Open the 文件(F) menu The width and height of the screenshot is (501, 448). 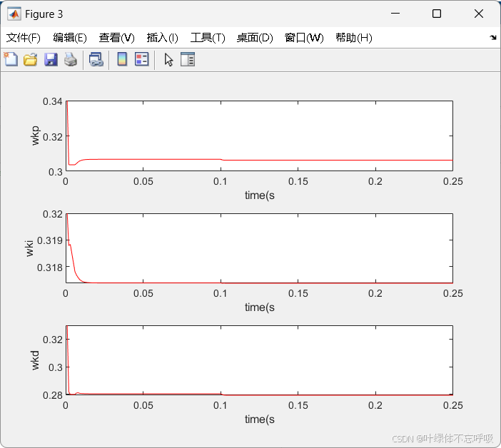24,38
